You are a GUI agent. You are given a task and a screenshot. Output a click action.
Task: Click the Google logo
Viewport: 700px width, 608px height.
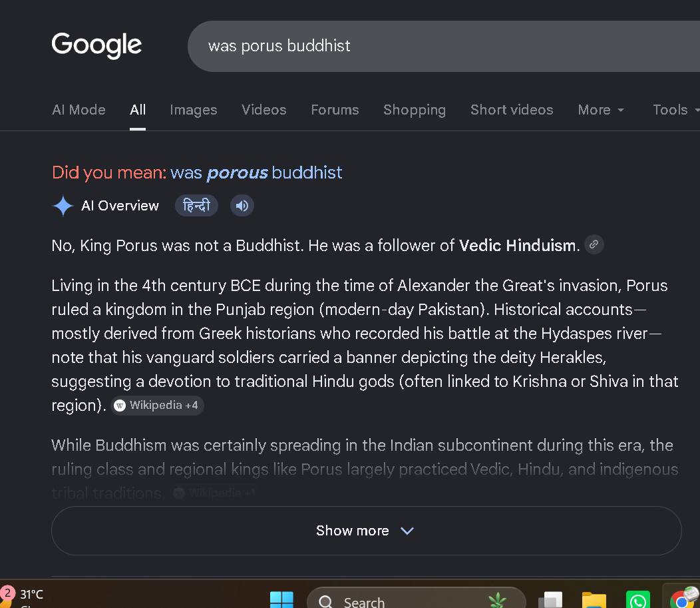pos(96,45)
